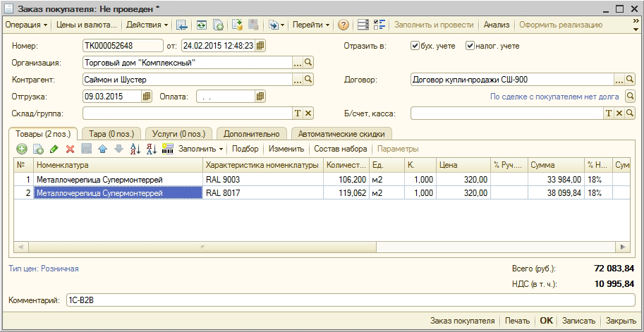Screen dimensions: 644x332
Task: Toggle the налог. учете checkbox
Action: [x=470, y=46]
